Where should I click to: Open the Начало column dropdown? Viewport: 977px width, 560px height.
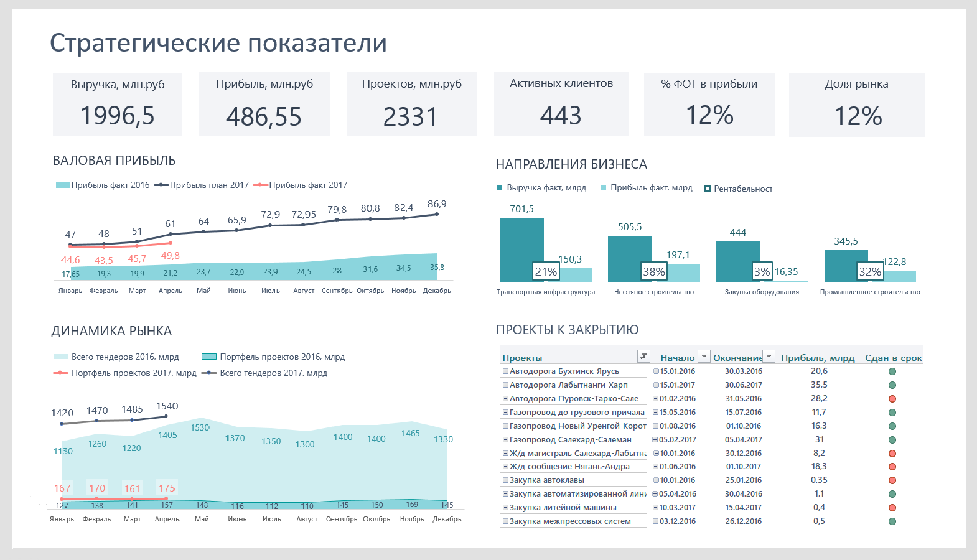click(704, 357)
